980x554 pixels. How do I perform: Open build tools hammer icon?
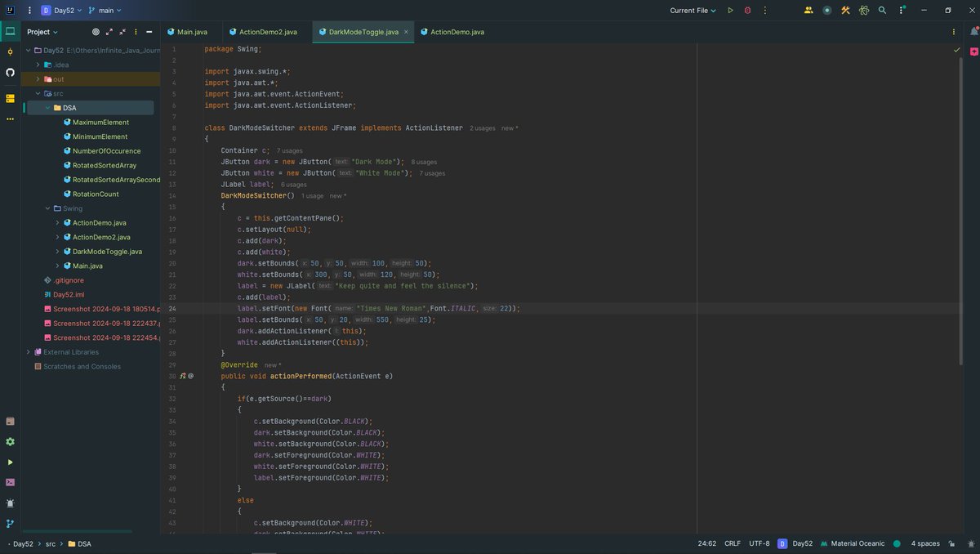(845, 11)
